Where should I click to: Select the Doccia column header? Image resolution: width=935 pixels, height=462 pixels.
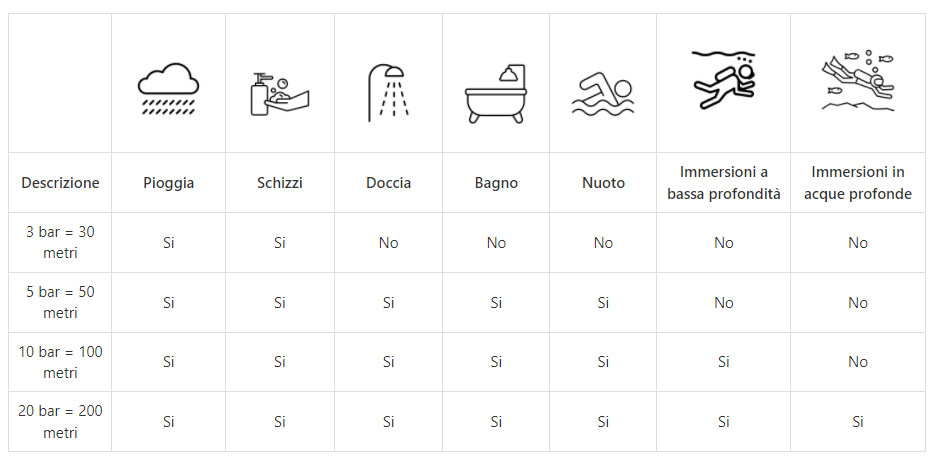coord(387,183)
